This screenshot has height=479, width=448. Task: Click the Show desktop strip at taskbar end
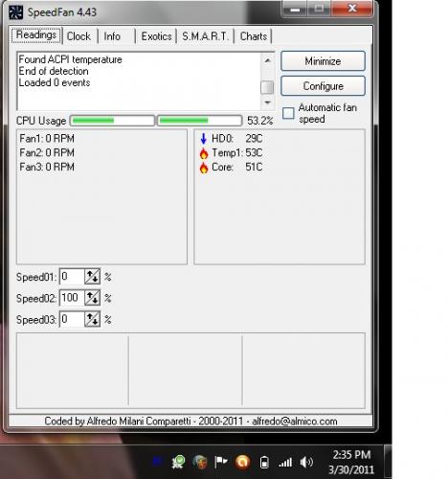pyautogui.click(x=388, y=462)
